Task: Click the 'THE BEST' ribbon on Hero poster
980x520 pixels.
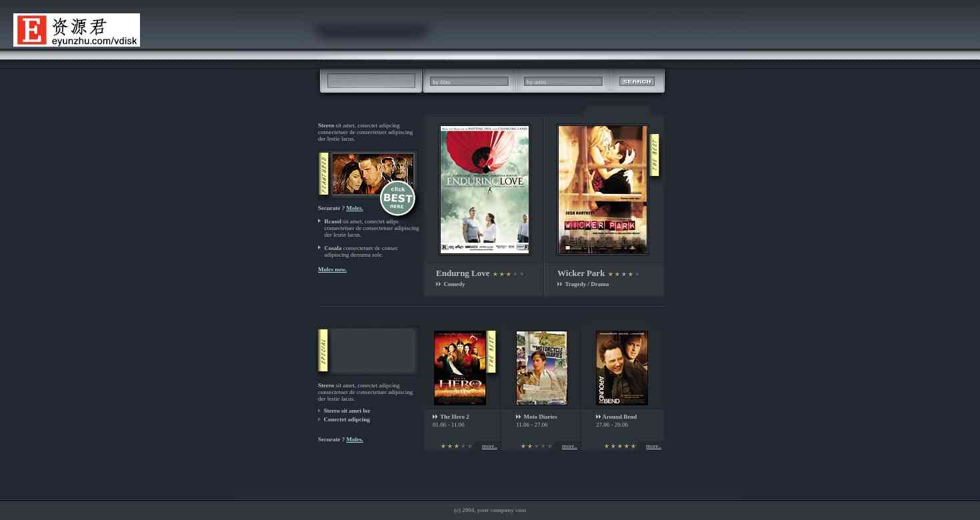Action: click(491, 351)
